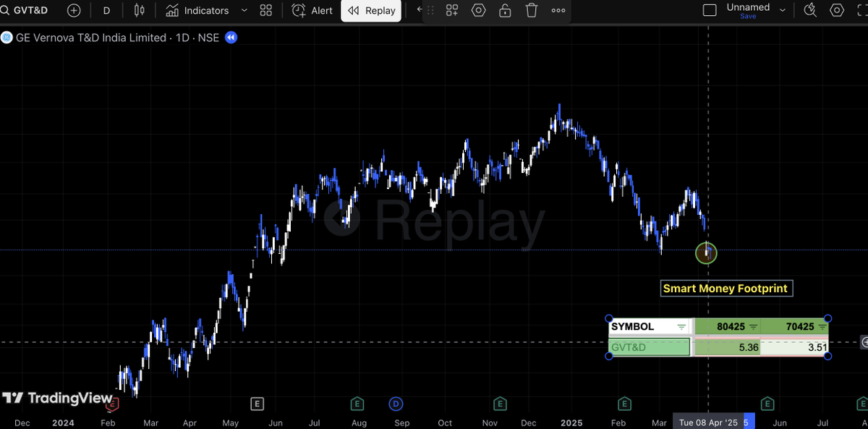Select the layout square icon
The image size is (868, 429).
[x=710, y=10]
